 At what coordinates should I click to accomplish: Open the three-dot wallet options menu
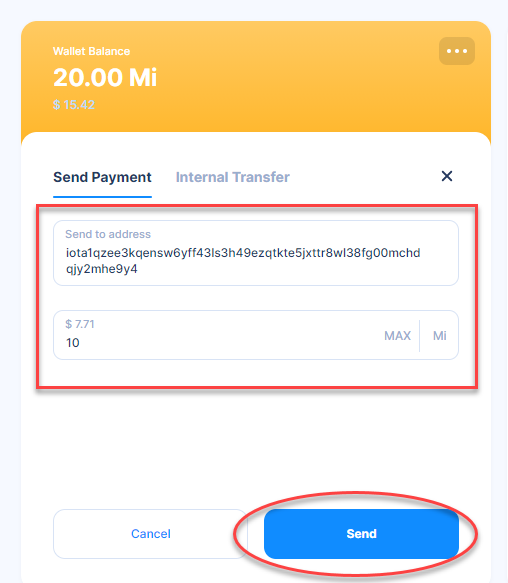pyautogui.click(x=456, y=51)
